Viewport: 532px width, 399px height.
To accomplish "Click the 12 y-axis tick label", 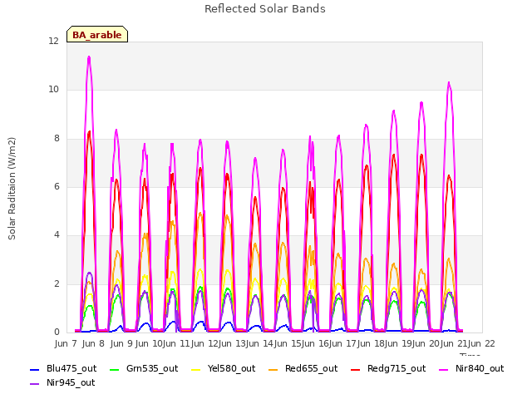I will tap(53, 41).
